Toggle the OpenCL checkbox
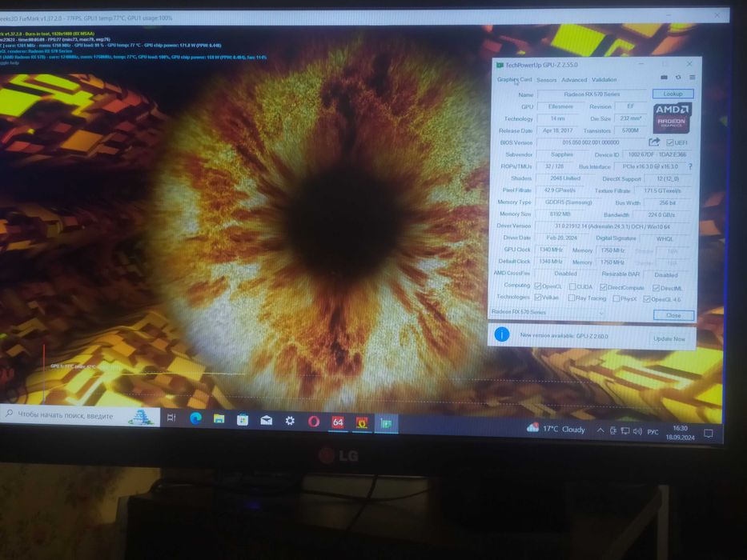747x560 pixels. click(538, 286)
